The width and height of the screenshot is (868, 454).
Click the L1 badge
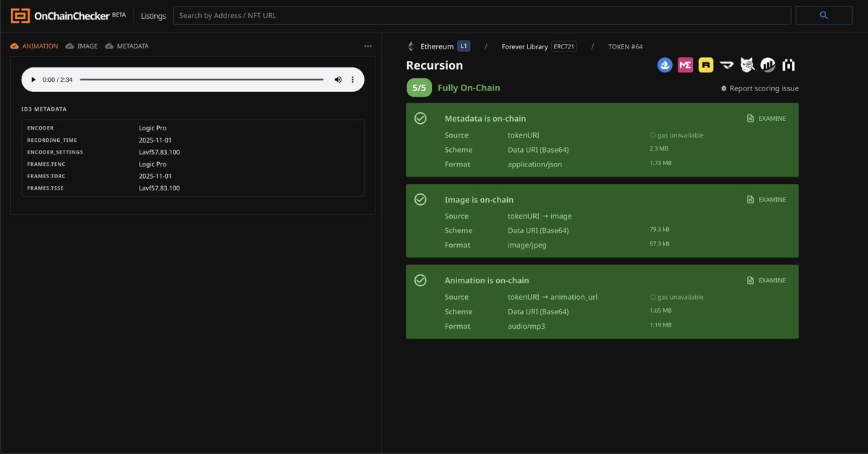pyautogui.click(x=464, y=46)
